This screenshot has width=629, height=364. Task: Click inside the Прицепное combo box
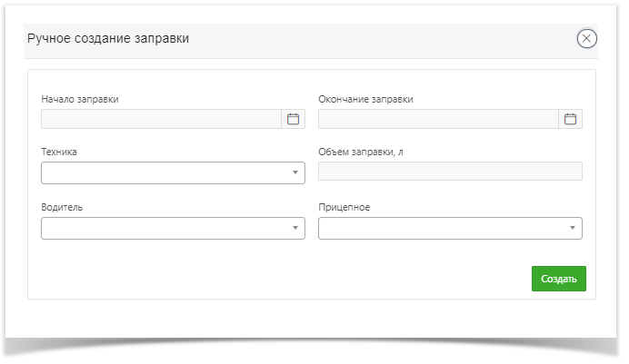click(450, 228)
